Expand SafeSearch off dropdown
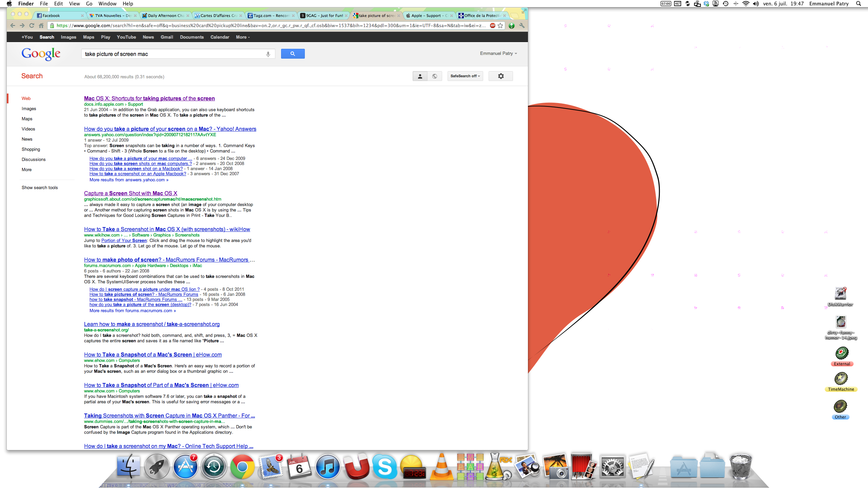868x488 pixels. click(465, 76)
